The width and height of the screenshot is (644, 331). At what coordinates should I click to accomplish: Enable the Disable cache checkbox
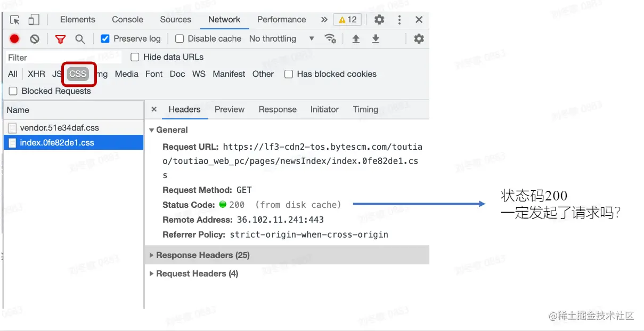click(180, 38)
